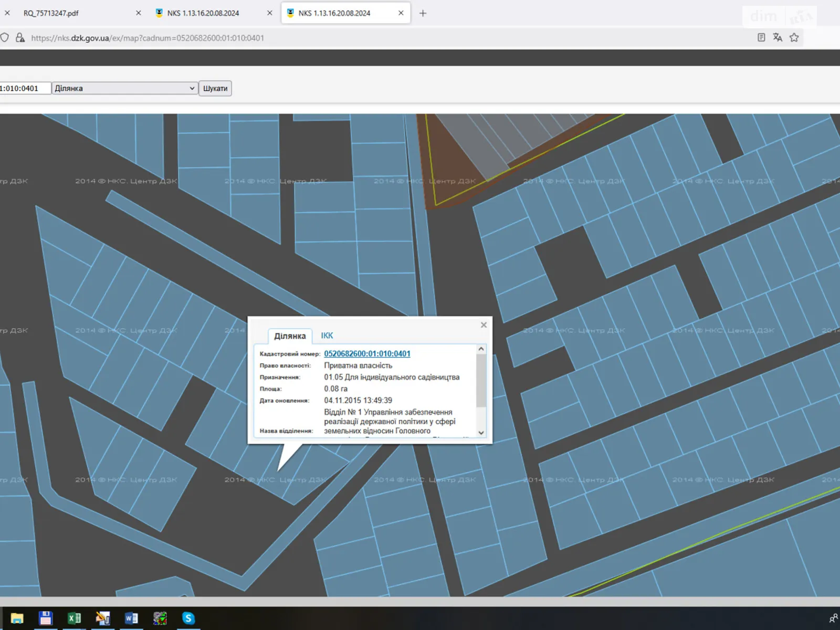Open cadastral number link 0520682600:01:010:0401

coord(367,354)
